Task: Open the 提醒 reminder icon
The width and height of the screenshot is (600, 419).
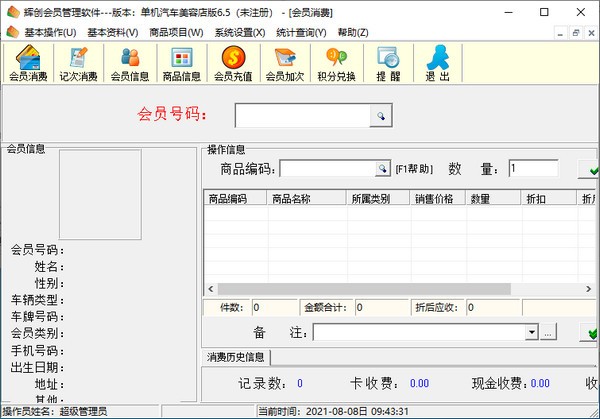Action: (x=387, y=64)
